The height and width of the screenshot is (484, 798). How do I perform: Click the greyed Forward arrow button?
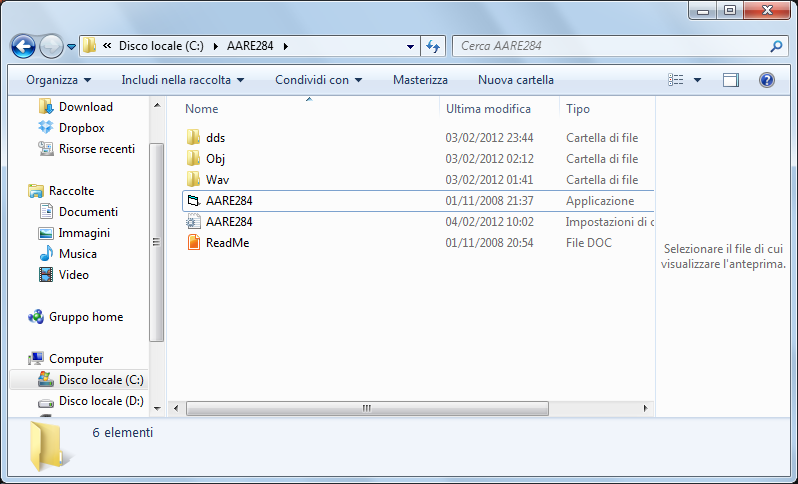point(51,47)
